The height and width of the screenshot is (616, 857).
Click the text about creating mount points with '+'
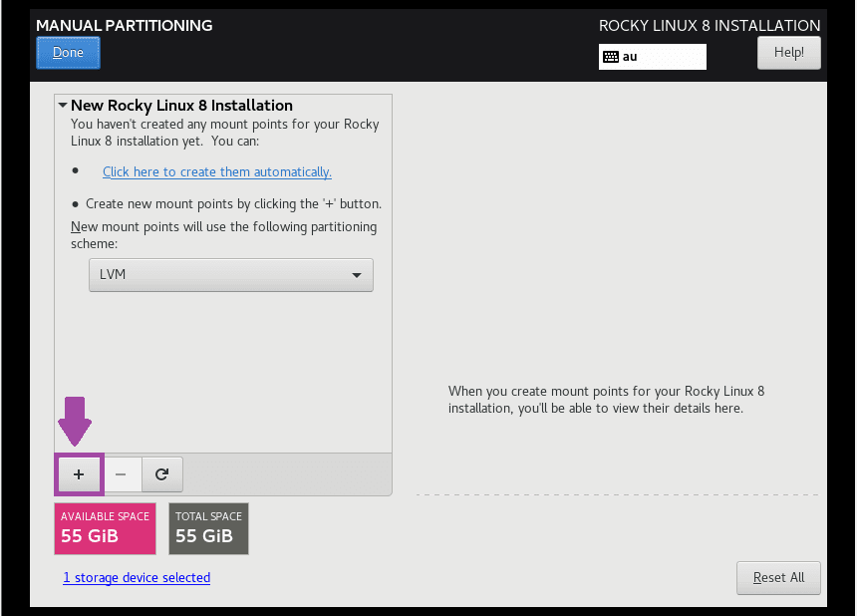point(233,204)
